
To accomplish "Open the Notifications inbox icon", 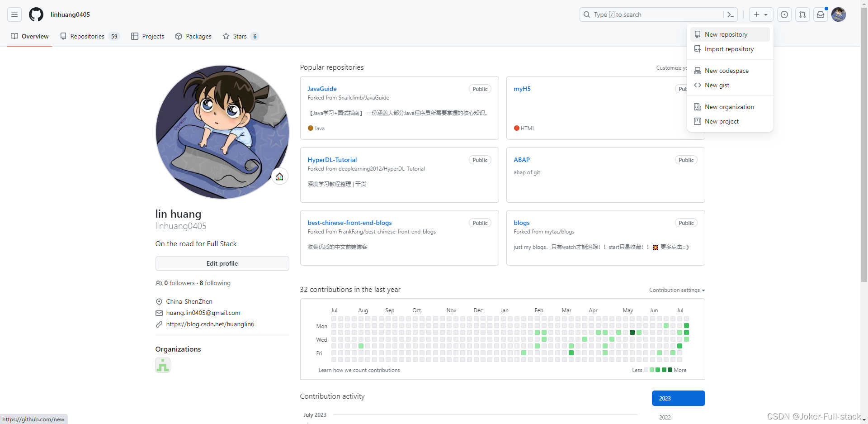I will (821, 14).
